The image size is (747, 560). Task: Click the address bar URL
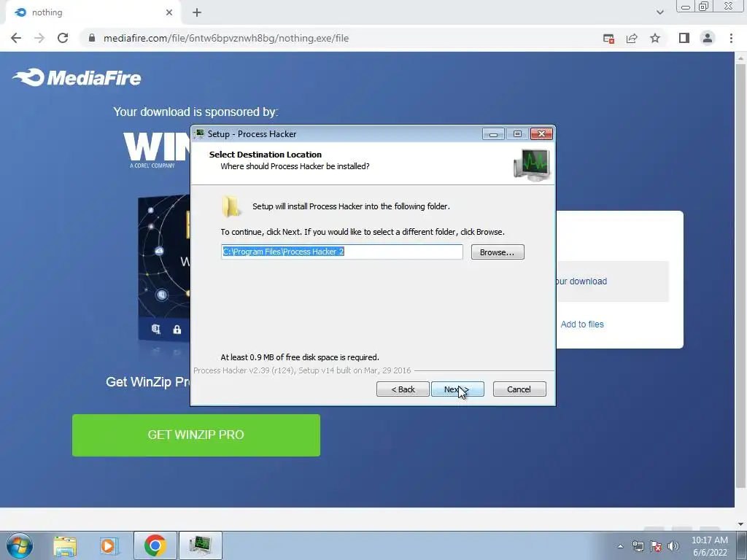(226, 38)
